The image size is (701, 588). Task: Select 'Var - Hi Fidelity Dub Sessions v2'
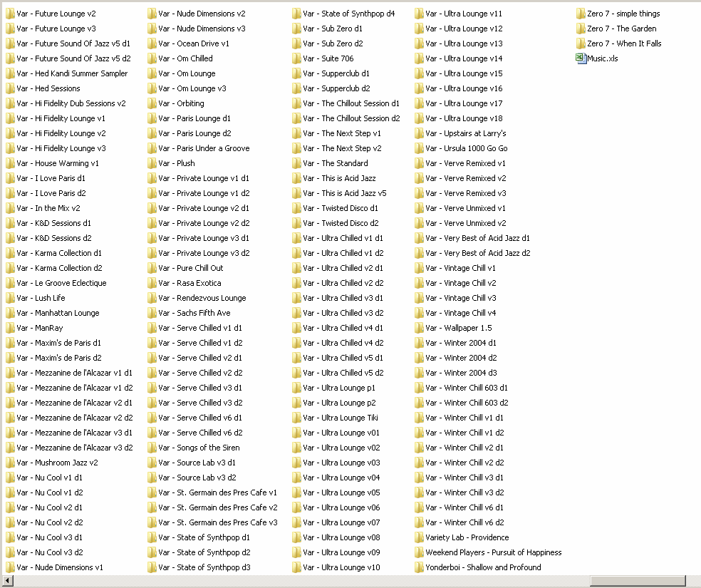71,103
